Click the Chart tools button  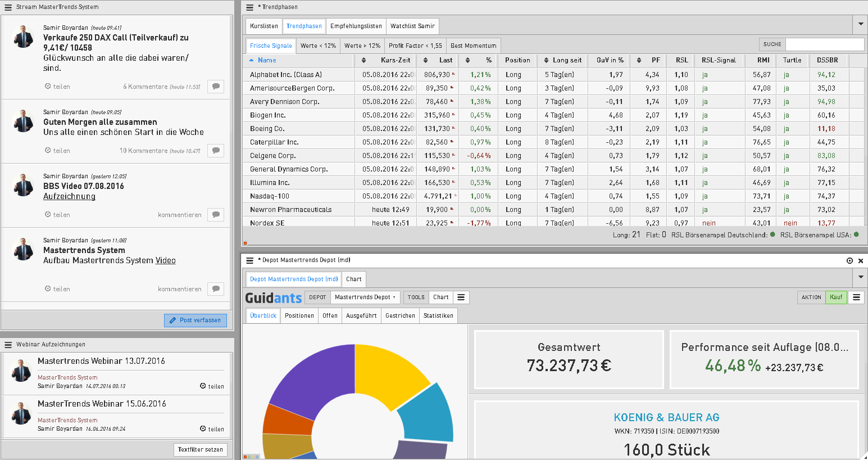pyautogui.click(x=441, y=297)
